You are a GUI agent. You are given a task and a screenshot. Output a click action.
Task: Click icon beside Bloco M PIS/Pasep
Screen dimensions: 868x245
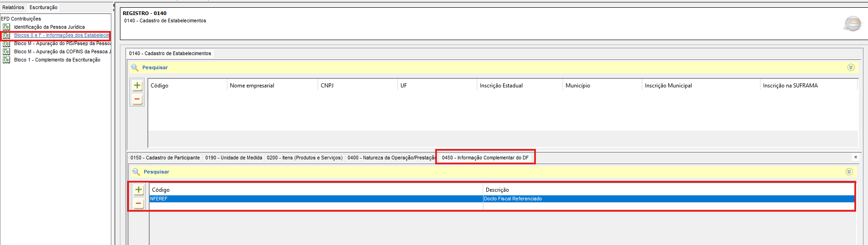click(6, 44)
